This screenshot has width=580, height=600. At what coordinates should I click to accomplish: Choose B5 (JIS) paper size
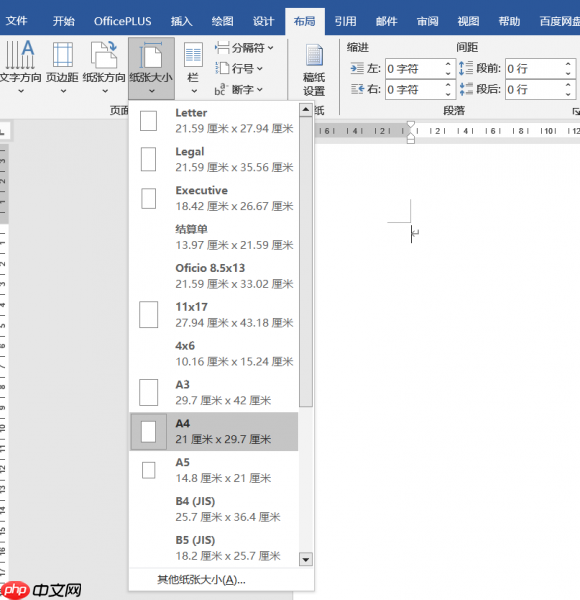click(214, 548)
